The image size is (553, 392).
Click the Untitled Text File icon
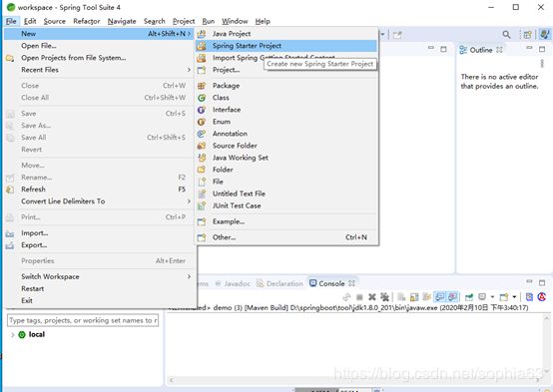tap(202, 194)
